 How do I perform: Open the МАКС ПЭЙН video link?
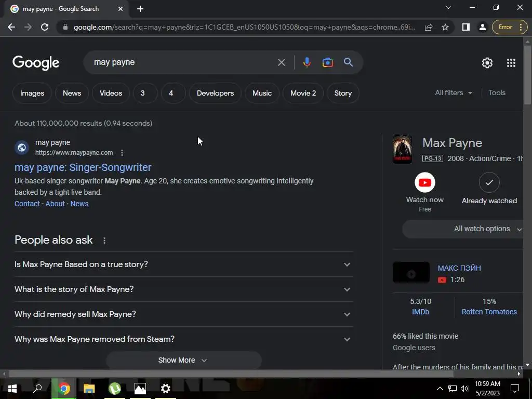459,268
